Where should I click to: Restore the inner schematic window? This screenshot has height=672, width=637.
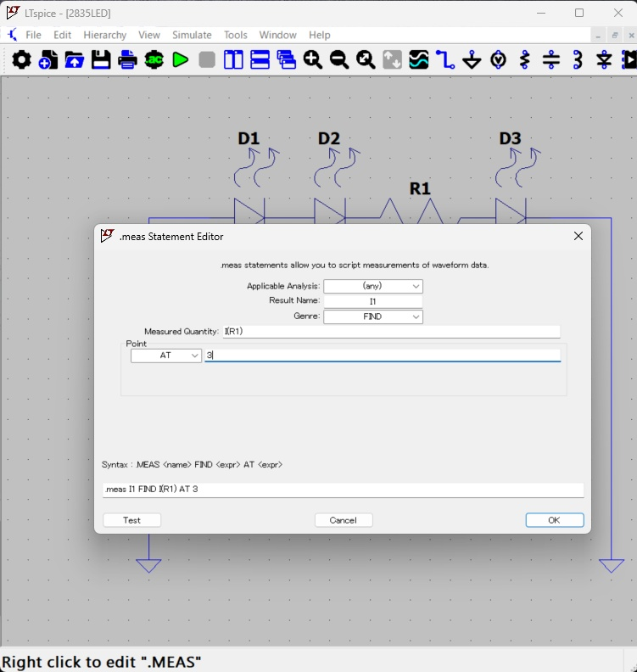click(x=615, y=36)
